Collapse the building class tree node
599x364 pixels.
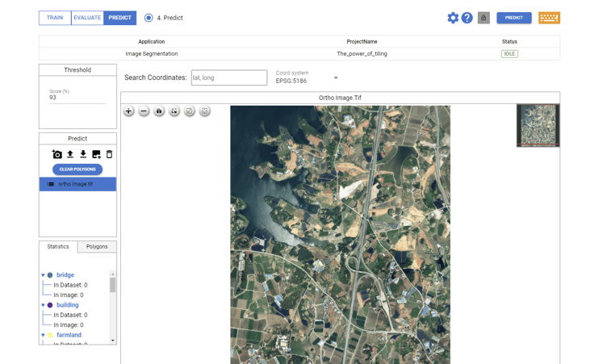pos(43,305)
